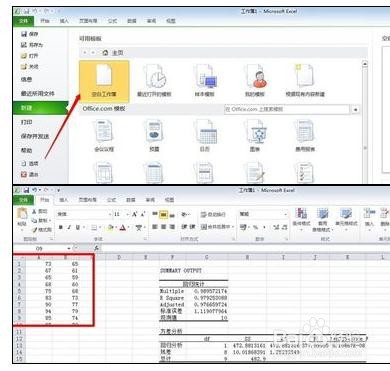390x371 pixels.
Task: Open the number format dropdown (常规)
Action: [x=285, y=214]
